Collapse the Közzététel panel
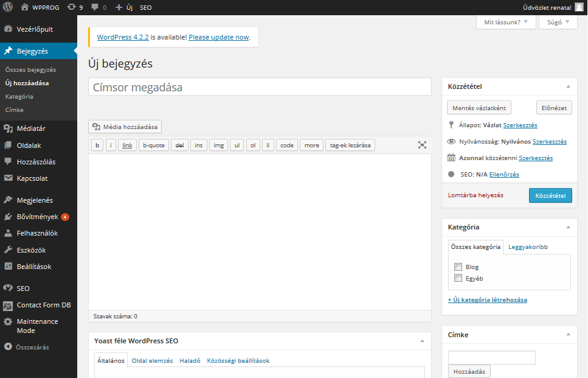Image resolution: width=588 pixels, height=378 pixels. (568, 87)
